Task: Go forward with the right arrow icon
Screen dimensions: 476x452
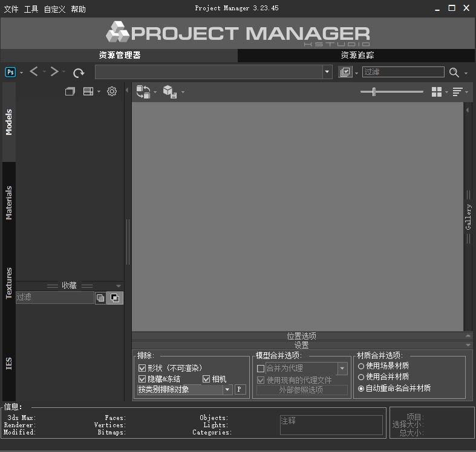Action: [54, 71]
